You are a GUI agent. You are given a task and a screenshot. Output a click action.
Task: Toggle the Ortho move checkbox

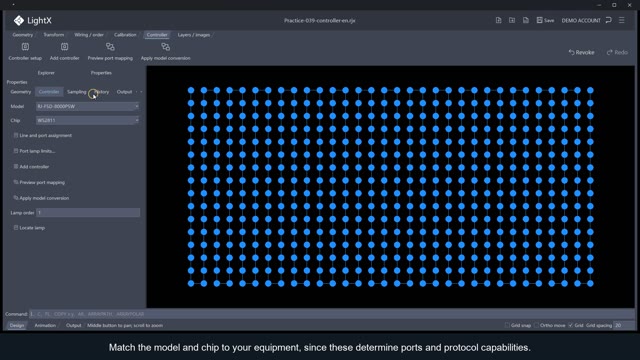(536, 325)
